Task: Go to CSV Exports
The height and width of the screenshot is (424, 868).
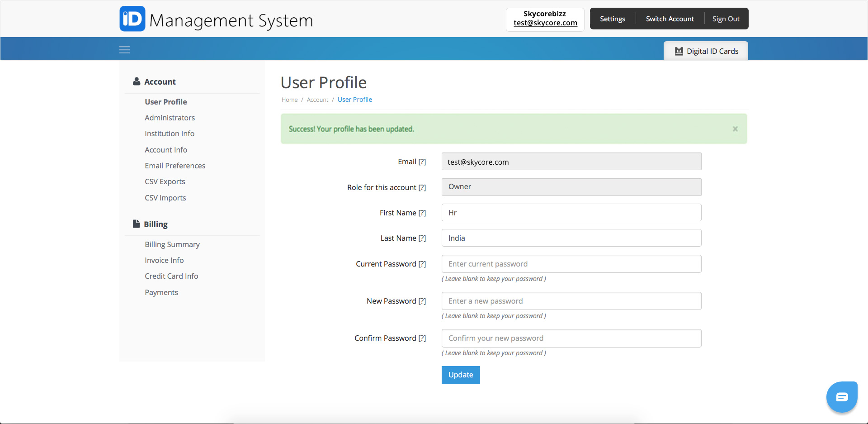Action: coord(165,181)
